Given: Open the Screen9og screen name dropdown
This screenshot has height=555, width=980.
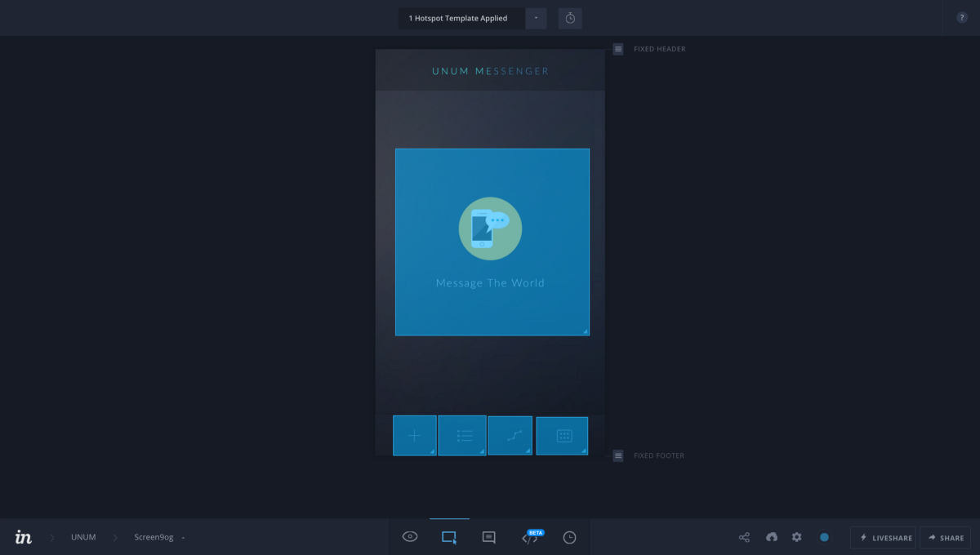Looking at the screenshot, I should 159,537.
